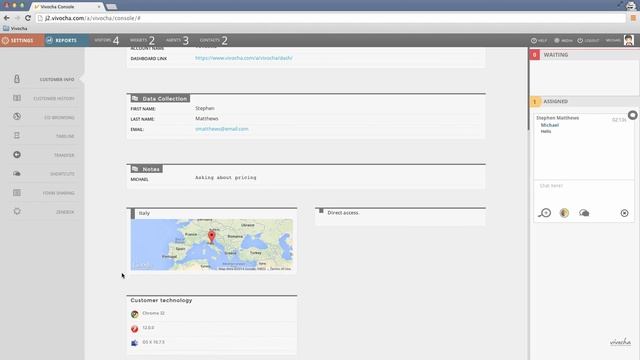Open Media in the top bar
Screen dimensions: 640x360
click(563, 40)
